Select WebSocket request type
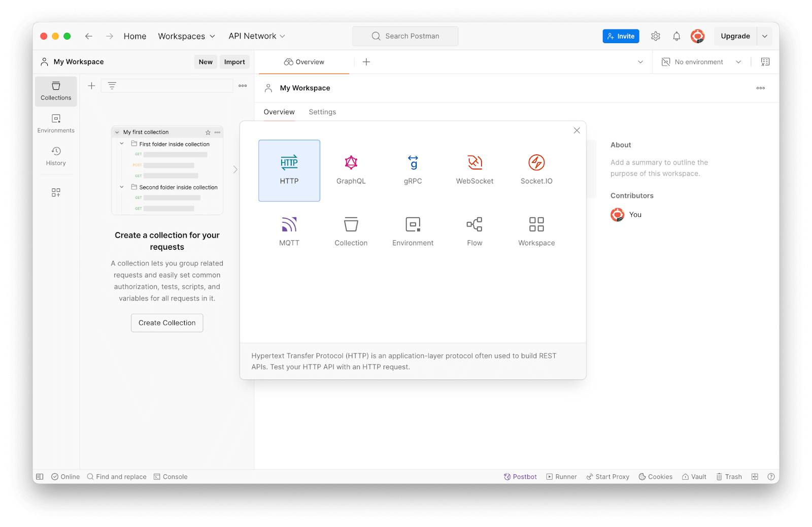This screenshot has height=527, width=812. [475, 171]
